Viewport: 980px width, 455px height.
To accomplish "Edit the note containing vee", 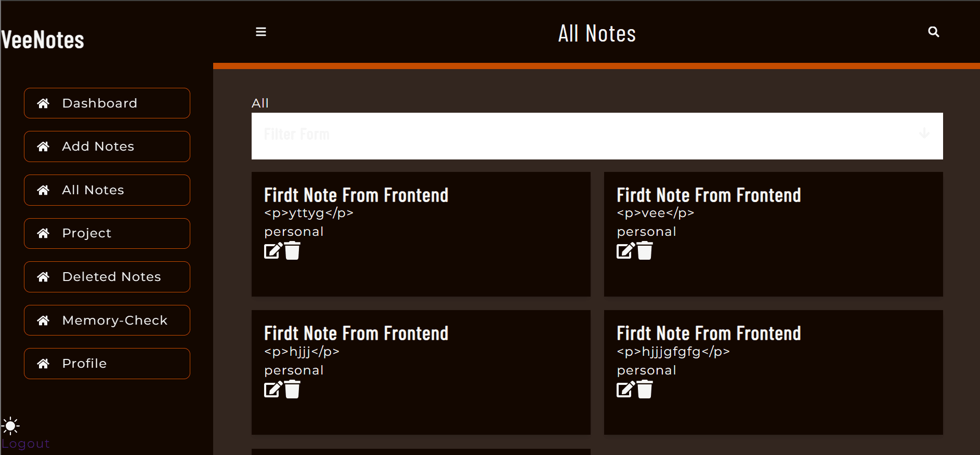I will tap(625, 251).
